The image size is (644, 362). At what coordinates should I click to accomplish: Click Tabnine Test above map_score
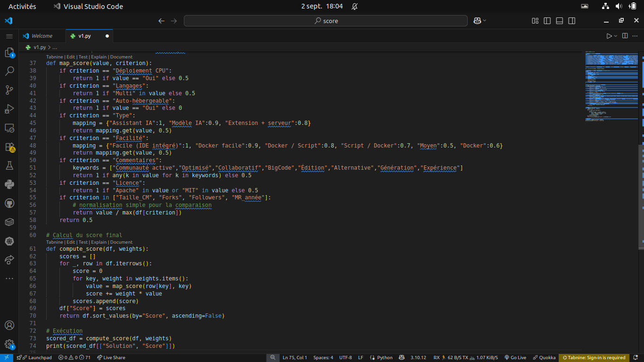point(83,57)
